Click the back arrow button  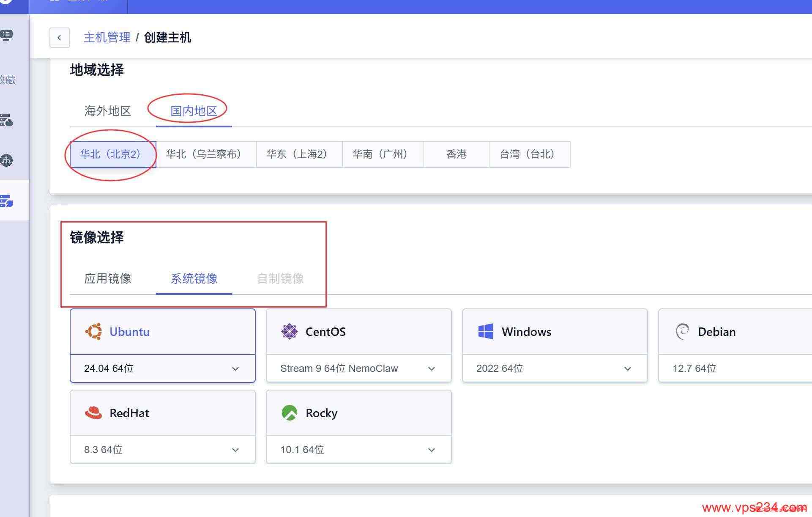coord(60,38)
